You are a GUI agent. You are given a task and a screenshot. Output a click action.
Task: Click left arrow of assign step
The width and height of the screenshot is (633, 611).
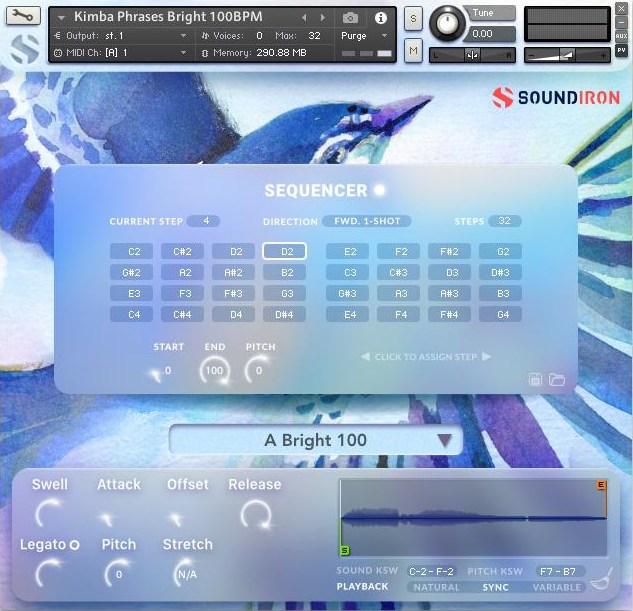pyautogui.click(x=365, y=356)
